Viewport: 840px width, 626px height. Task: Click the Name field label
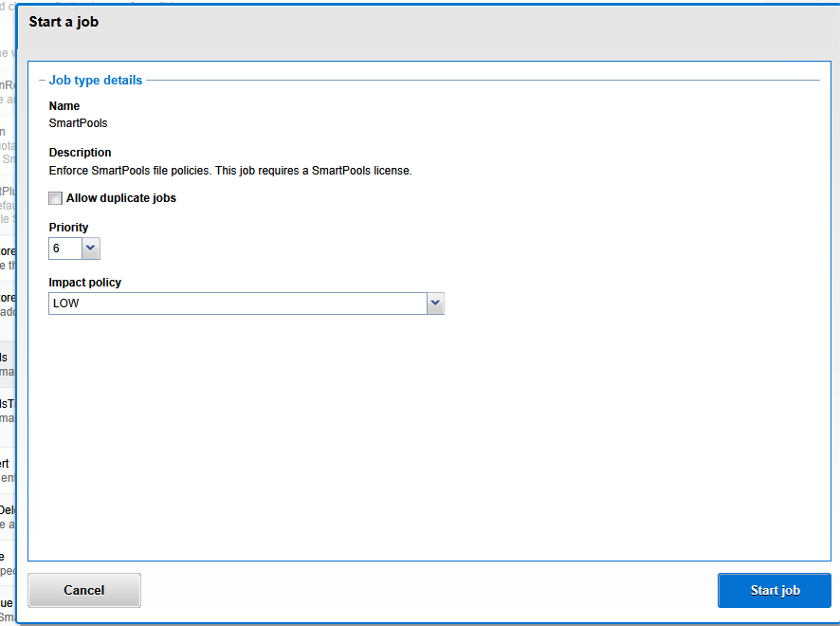tap(64, 106)
